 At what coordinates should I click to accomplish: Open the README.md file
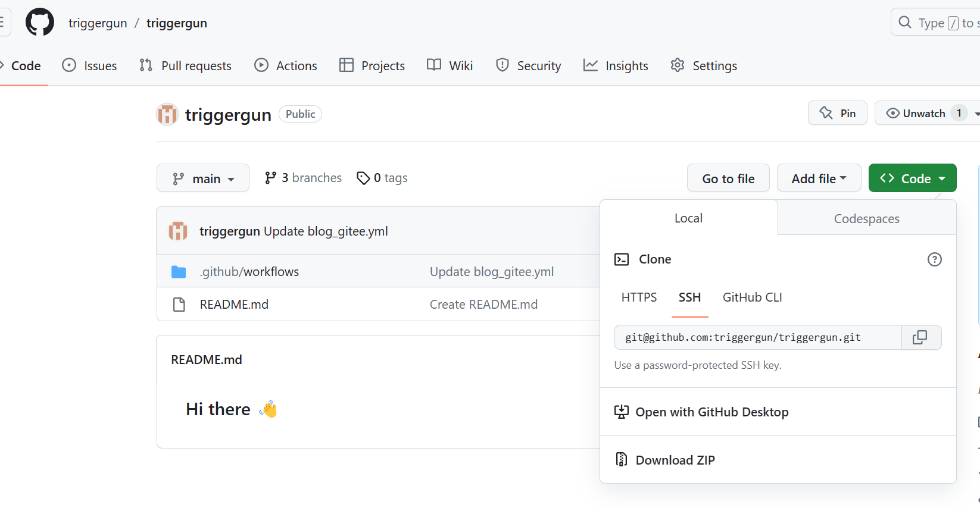[234, 305]
